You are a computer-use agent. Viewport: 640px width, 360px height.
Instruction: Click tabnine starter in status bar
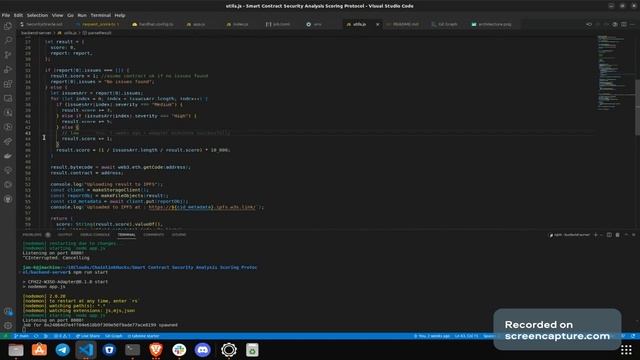[143, 336]
